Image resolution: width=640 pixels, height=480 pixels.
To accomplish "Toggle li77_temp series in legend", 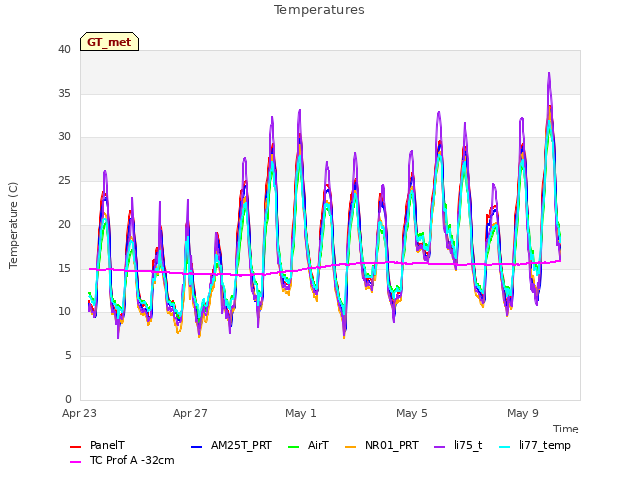I will (x=535, y=445).
